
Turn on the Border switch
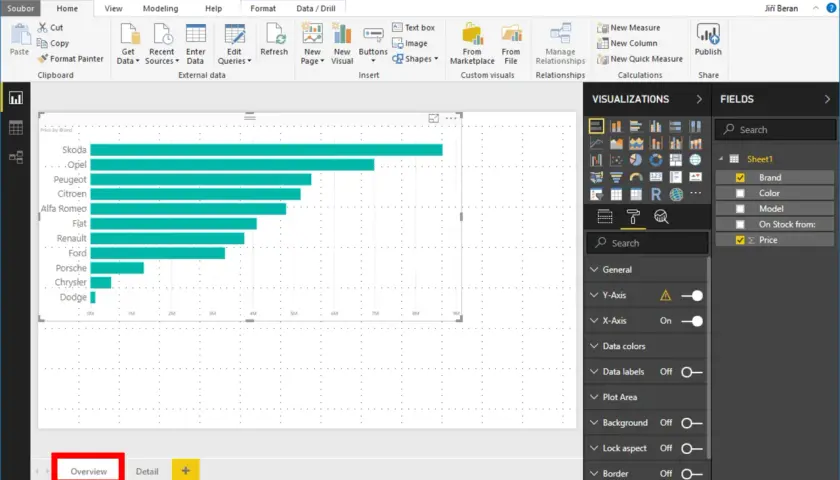[x=692, y=474]
